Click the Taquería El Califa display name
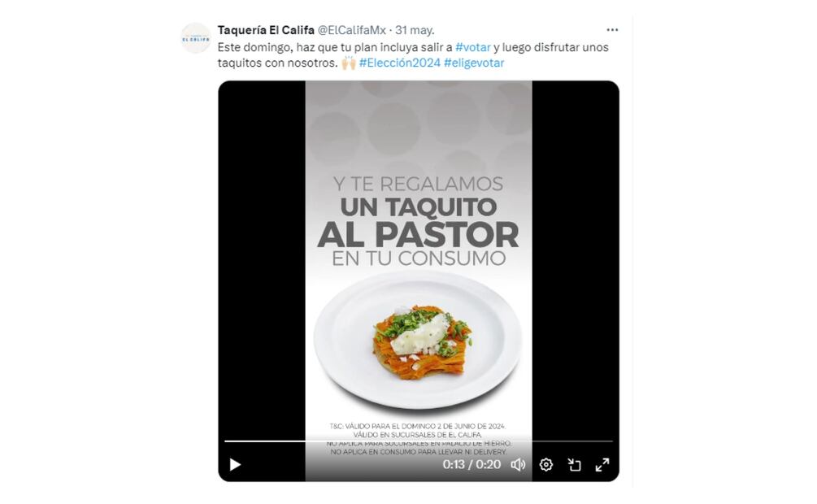 (x=266, y=30)
